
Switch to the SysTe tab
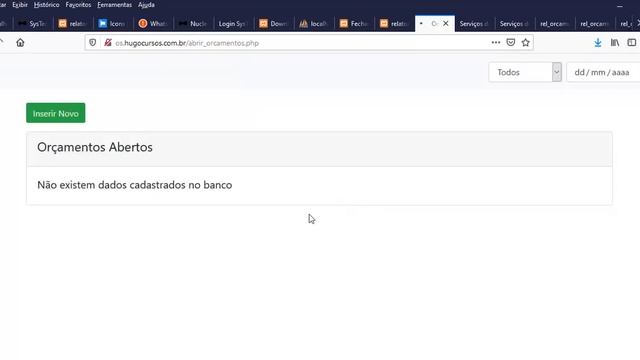(32, 24)
